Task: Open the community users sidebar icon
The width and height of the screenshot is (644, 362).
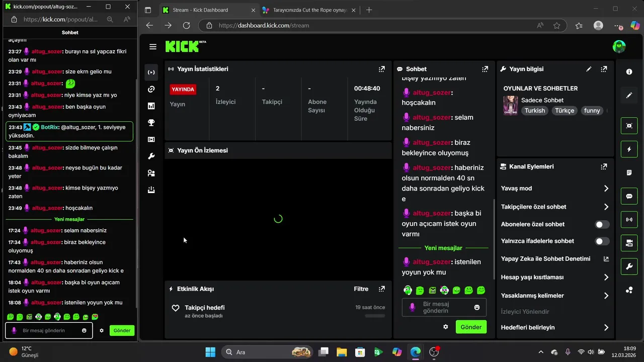Action: tap(151, 173)
